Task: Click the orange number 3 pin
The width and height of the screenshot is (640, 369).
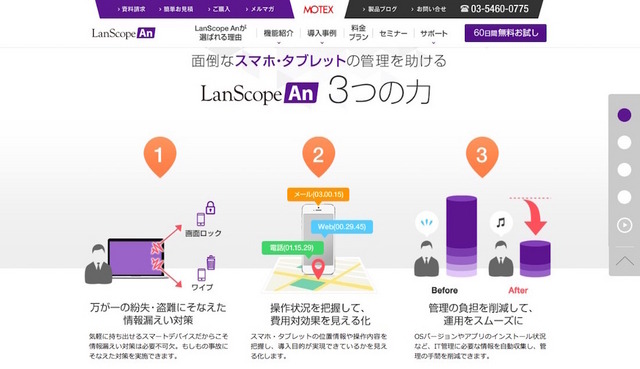Action: point(482,157)
